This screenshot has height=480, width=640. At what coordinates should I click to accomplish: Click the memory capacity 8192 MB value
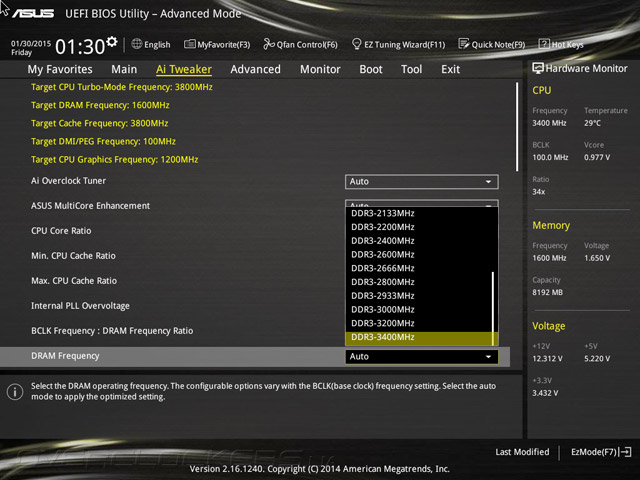pos(547,293)
